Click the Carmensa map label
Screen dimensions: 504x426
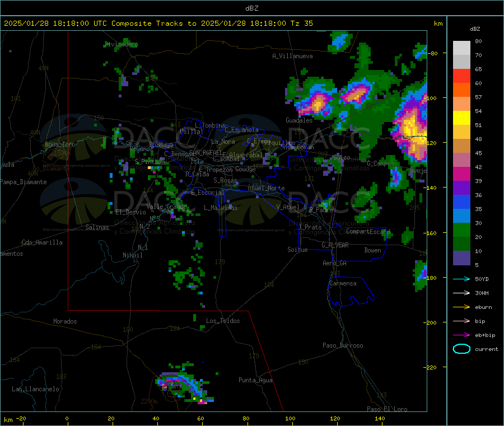[343, 283]
